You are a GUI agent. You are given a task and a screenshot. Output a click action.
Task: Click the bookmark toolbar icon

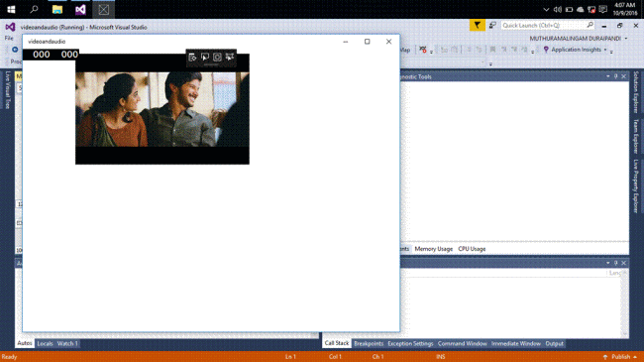(x=492, y=50)
